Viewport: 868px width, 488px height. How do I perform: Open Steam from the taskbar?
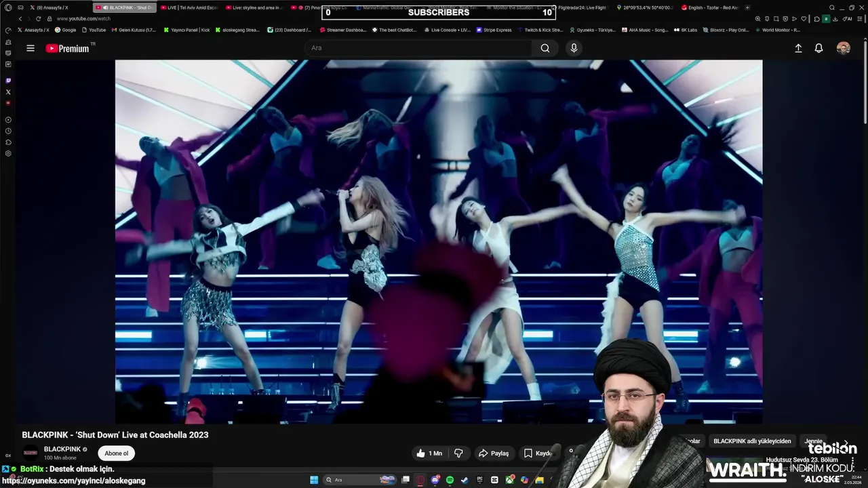click(x=465, y=480)
